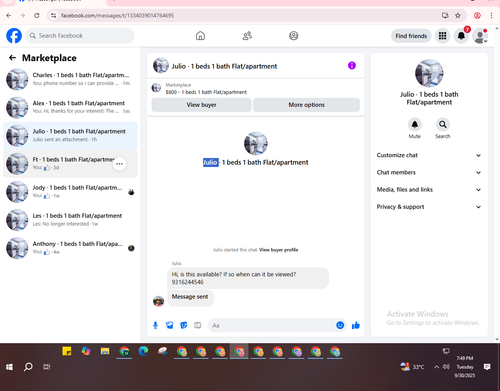The image size is (500, 391).
Task: Focus the Search Facebook field
Action: tap(80, 36)
